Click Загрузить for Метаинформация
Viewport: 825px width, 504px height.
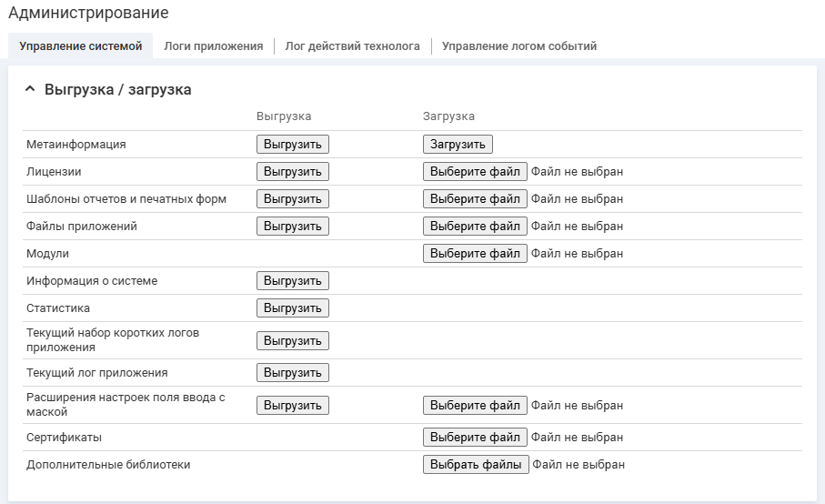458,145
